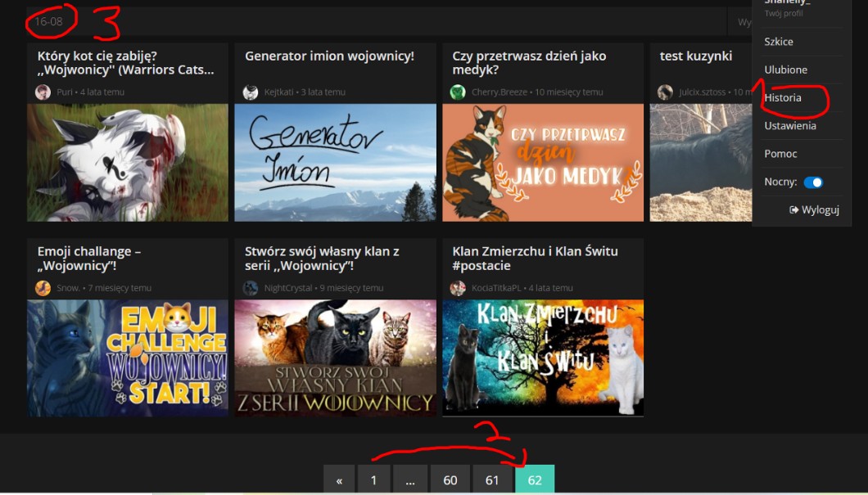Jump to page 1 in pagination
The width and height of the screenshot is (868, 495).
click(x=373, y=480)
